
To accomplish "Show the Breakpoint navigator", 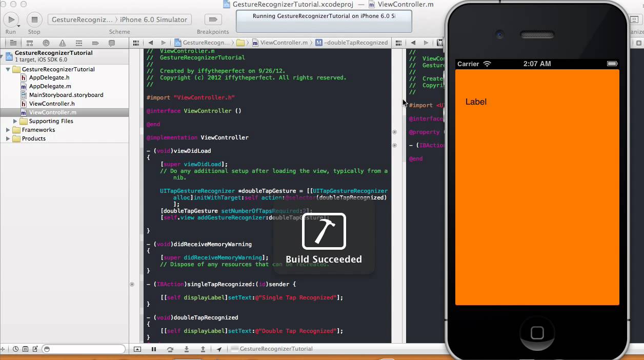I will (x=95, y=43).
